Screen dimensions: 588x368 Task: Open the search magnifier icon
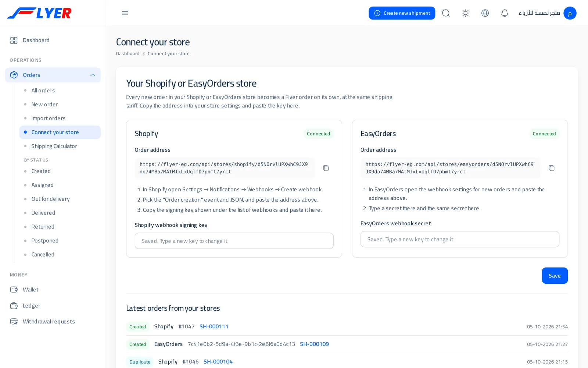(x=446, y=13)
